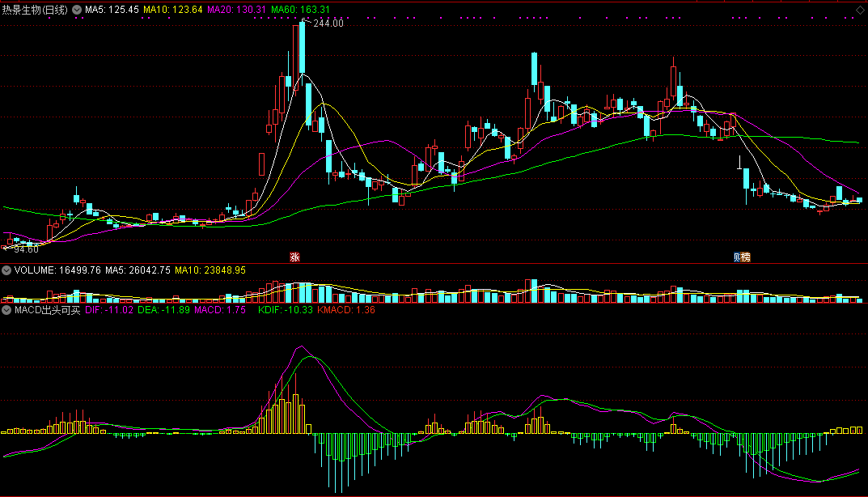
Task: Click the diamond icon in the top-right corner
Action: (860, 10)
